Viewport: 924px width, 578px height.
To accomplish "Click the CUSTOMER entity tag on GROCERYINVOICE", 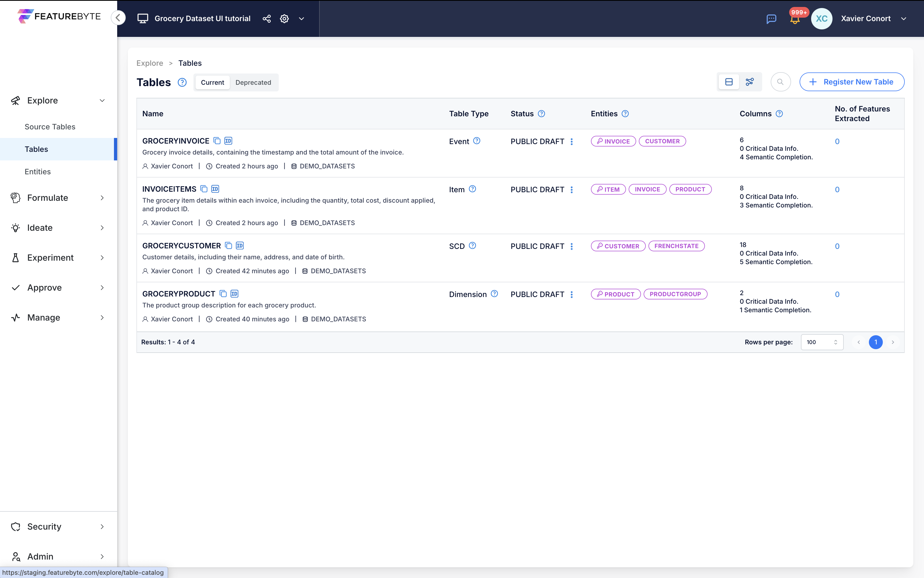I will 662,141.
